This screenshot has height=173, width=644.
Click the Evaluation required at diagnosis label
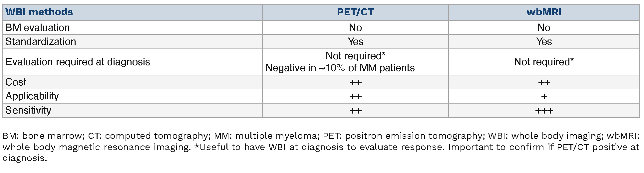click(78, 62)
